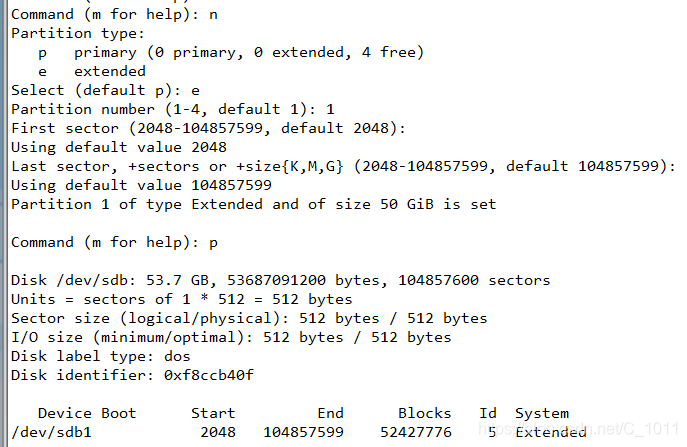
Task: Click the 'Sector size (logical/physical)' line
Action: pyautogui.click(x=249, y=318)
